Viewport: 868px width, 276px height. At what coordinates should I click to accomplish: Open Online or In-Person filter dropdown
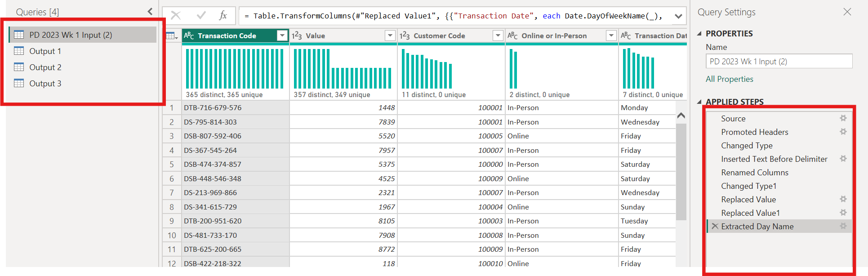pyautogui.click(x=611, y=36)
